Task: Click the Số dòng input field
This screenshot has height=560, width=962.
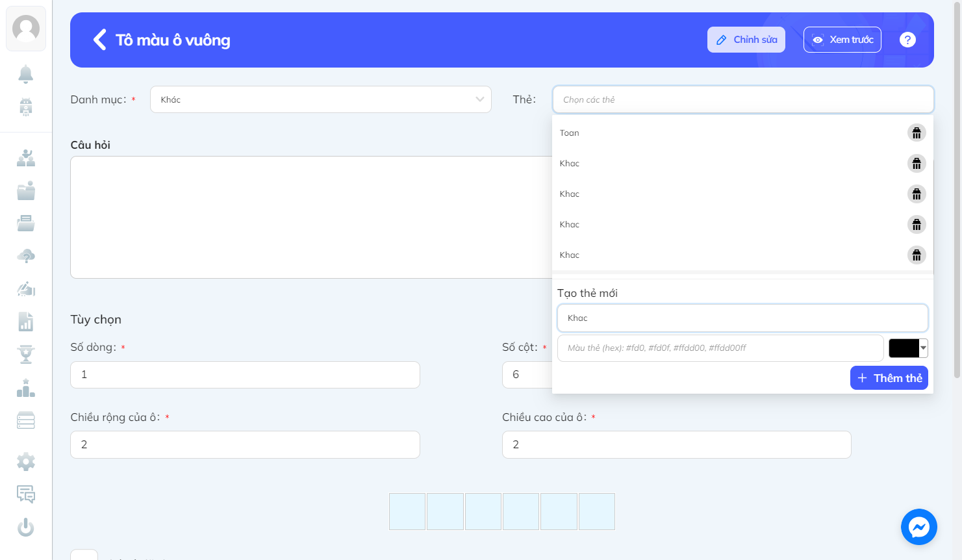Action: click(245, 375)
